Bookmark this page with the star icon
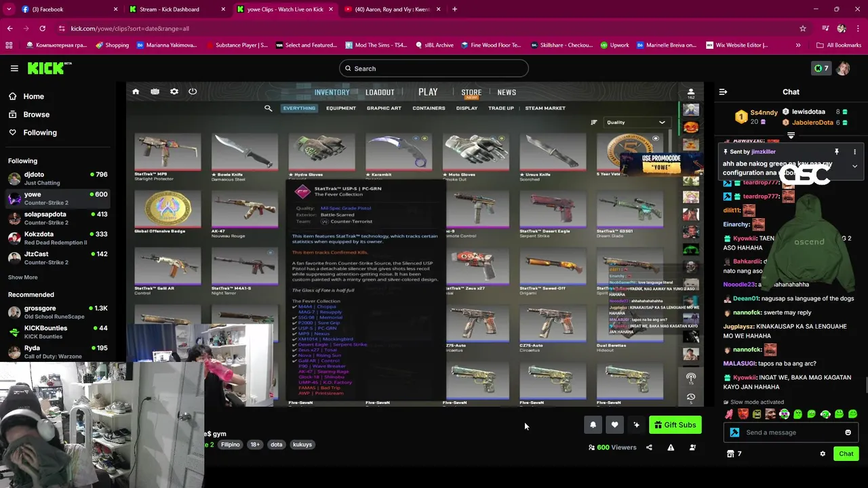 tap(803, 28)
